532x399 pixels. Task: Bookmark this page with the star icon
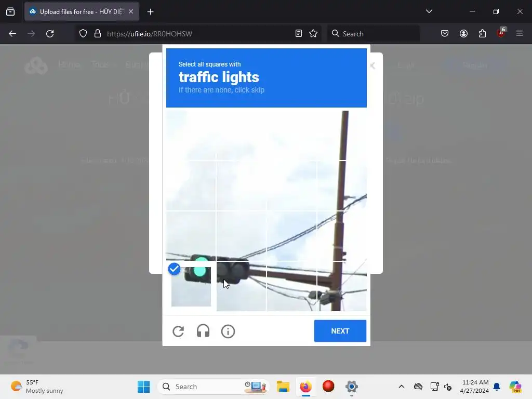(313, 34)
